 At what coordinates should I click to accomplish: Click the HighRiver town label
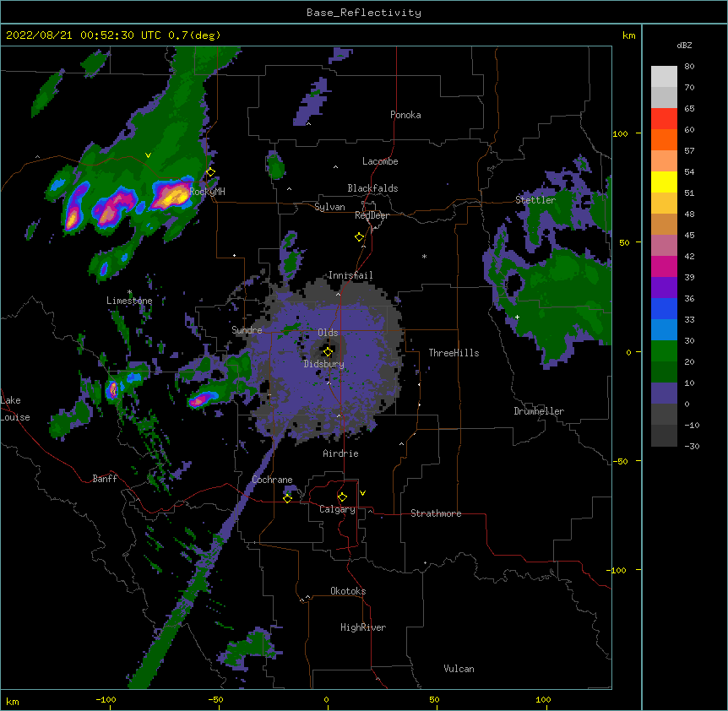pyautogui.click(x=363, y=627)
